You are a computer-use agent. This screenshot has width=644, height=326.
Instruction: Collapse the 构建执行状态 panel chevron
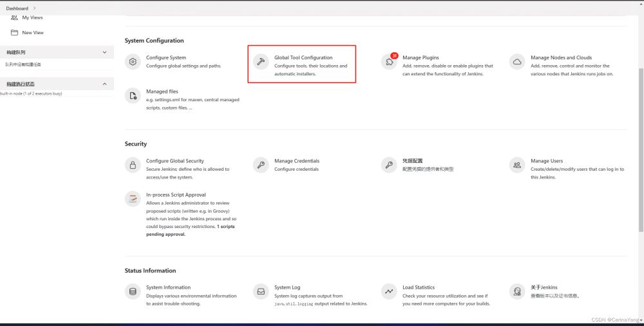click(x=104, y=84)
